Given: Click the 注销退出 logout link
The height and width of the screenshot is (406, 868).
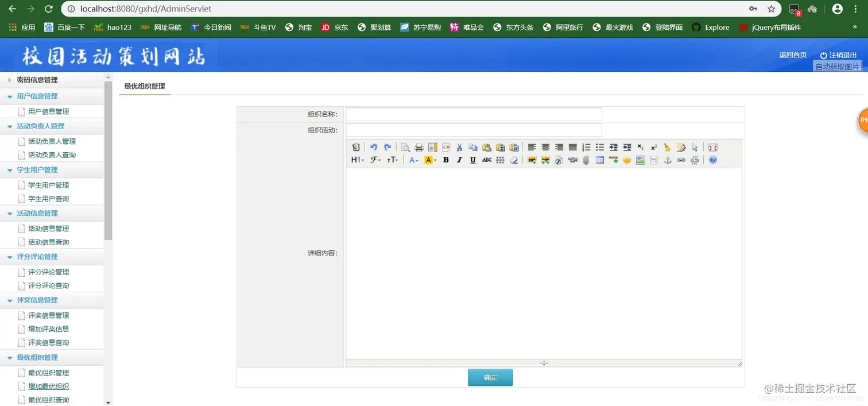Looking at the screenshot, I should pos(842,55).
